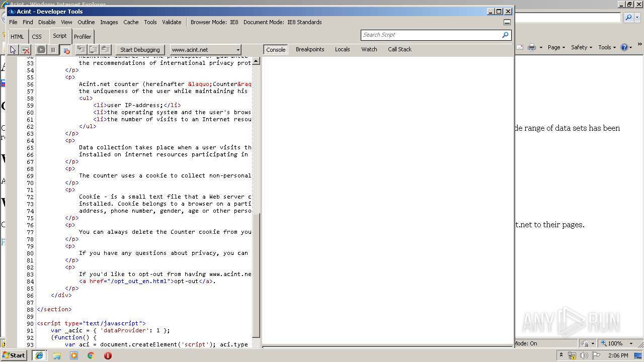Click the unpin Developer Tools icon
Screen dimensions: 644x362
pos(507,22)
